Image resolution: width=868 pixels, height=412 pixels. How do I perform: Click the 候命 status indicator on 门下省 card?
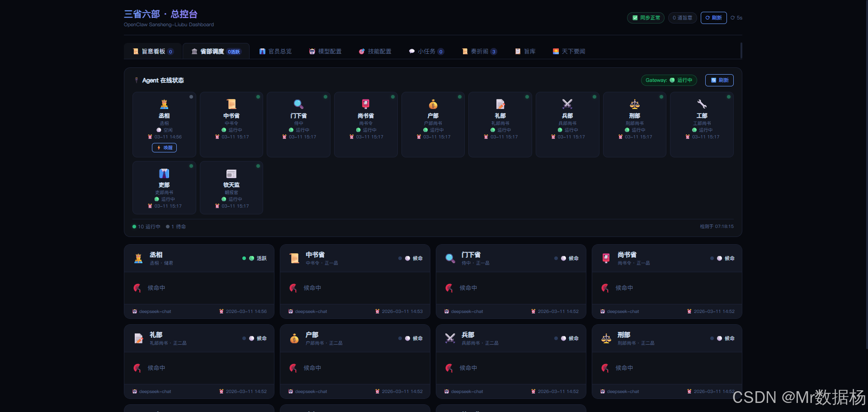click(566, 258)
